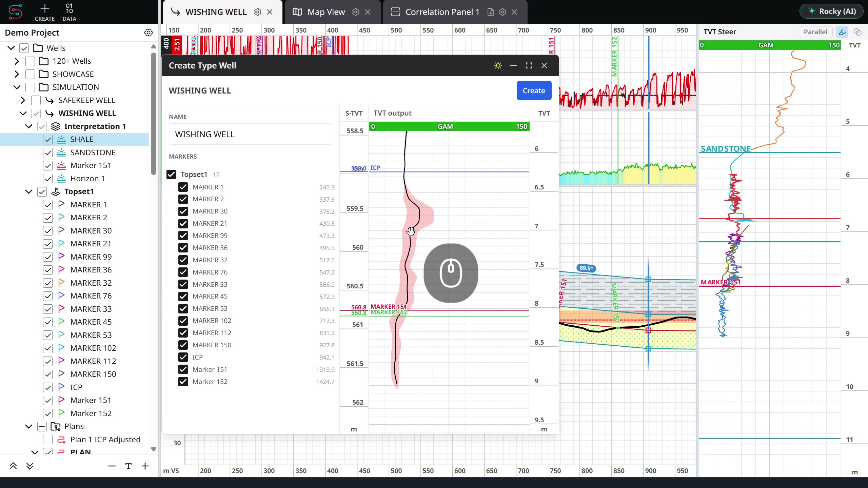Collapse all tree items double-up arrow
868x488 pixels.
tap(13, 466)
